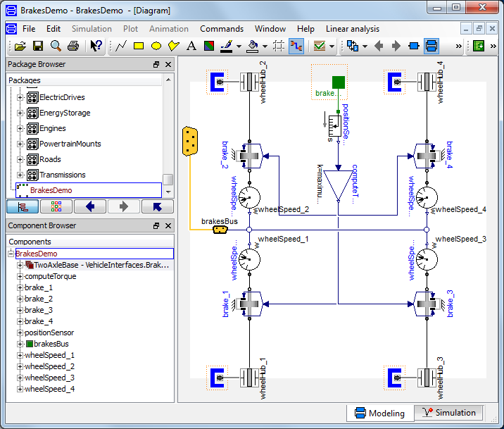
Task: Select the Polygon drawing tool
Action: [173, 46]
